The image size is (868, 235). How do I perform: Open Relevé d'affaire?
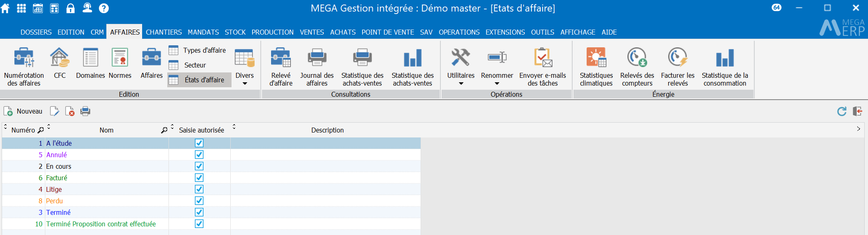(x=281, y=67)
